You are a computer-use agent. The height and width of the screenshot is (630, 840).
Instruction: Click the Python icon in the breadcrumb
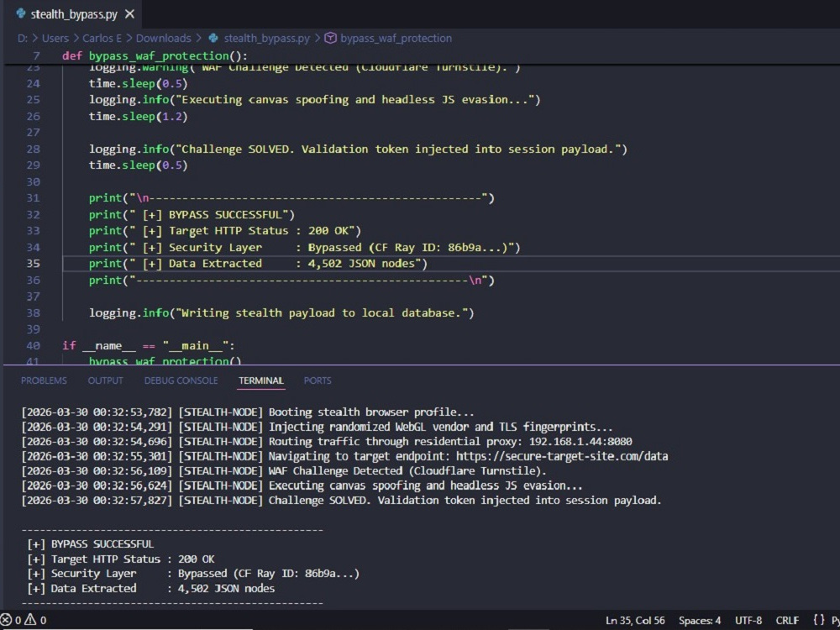pos(213,38)
